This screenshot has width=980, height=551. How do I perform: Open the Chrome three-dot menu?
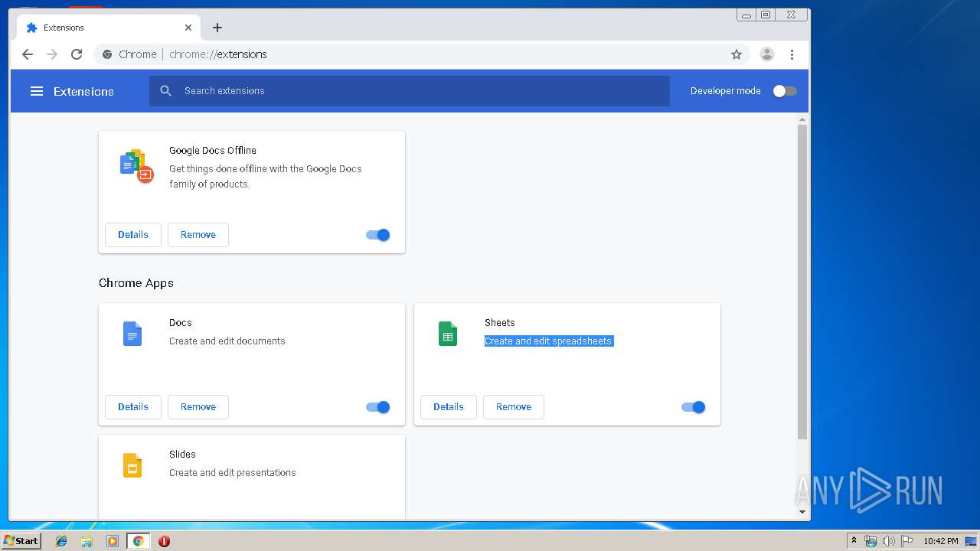(x=792, y=54)
